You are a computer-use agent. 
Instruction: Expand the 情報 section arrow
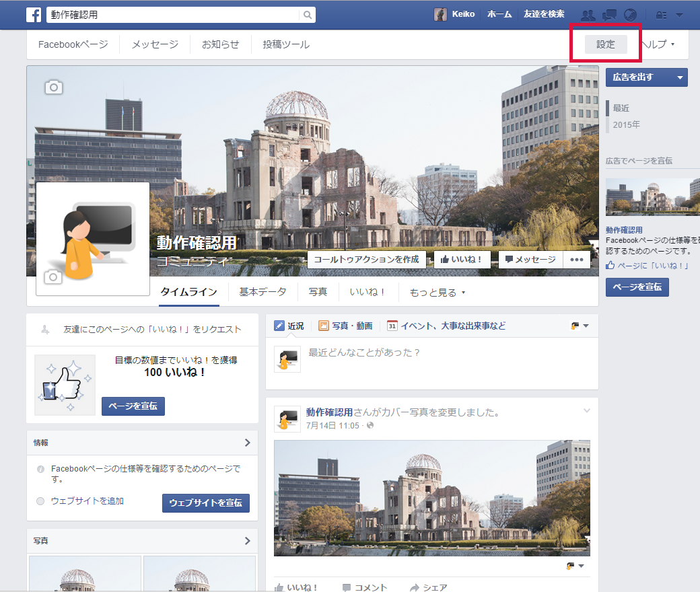pyautogui.click(x=247, y=443)
